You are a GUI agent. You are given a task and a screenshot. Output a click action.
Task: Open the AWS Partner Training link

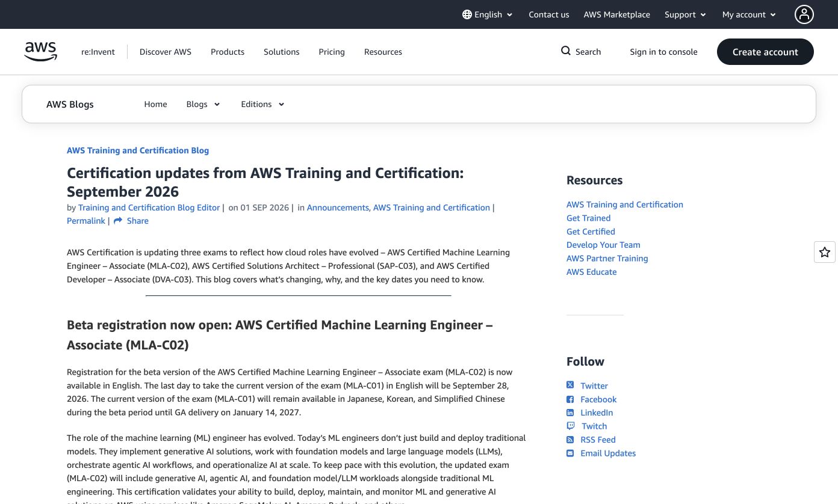click(x=607, y=258)
